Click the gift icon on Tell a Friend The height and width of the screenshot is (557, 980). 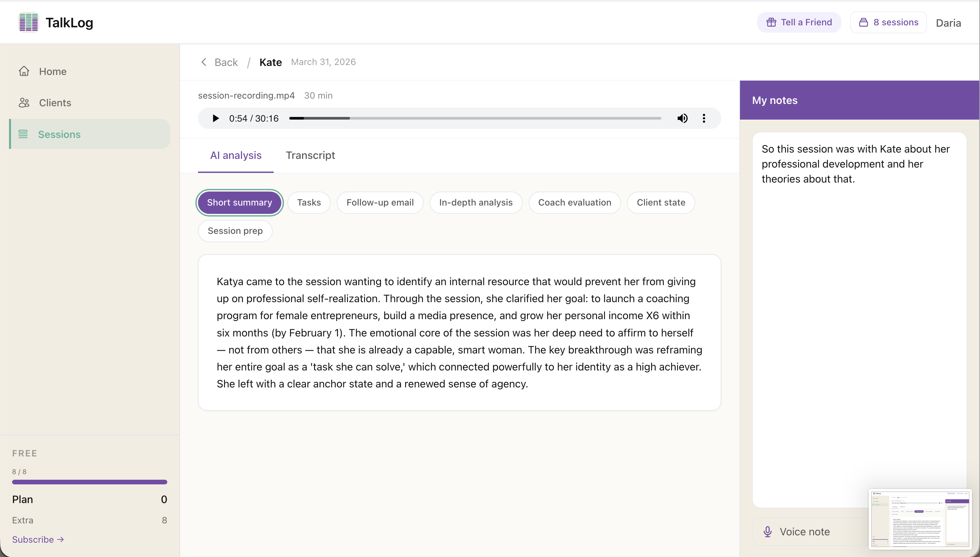pos(771,22)
